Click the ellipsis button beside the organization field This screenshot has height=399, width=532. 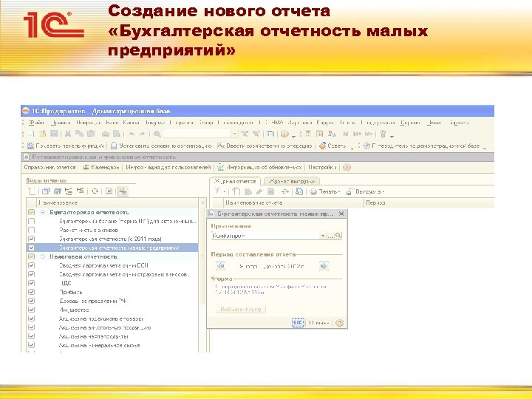click(330, 236)
